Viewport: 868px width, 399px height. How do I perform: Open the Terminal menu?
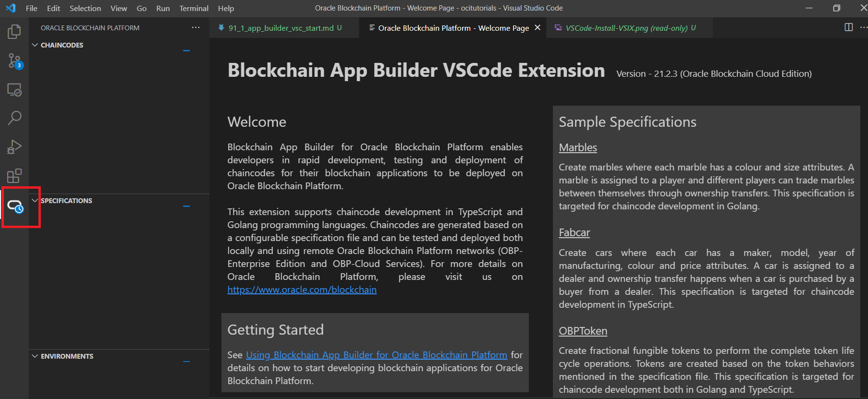point(194,8)
